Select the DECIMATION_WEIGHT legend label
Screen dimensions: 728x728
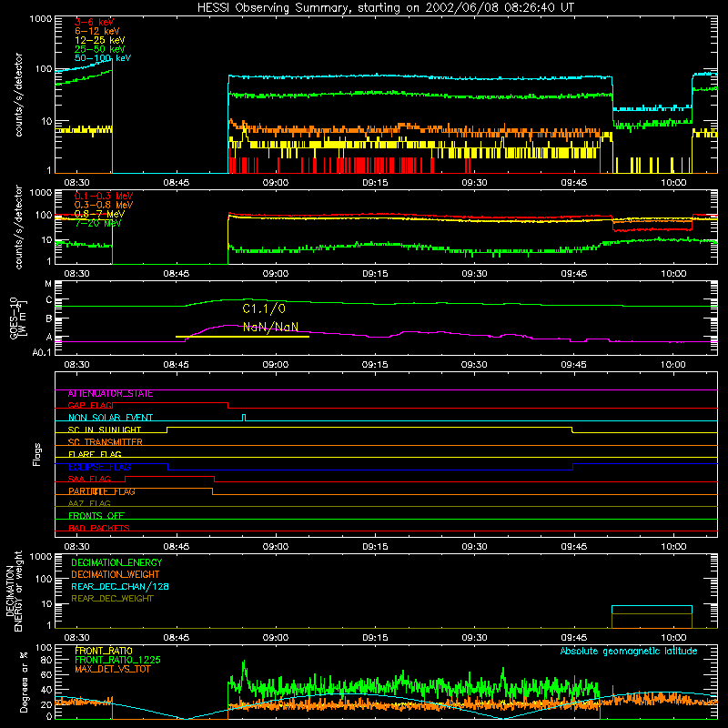[116, 575]
